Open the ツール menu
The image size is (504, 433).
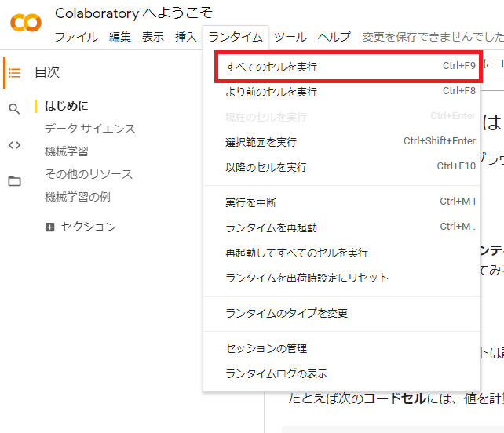pyautogui.click(x=290, y=37)
